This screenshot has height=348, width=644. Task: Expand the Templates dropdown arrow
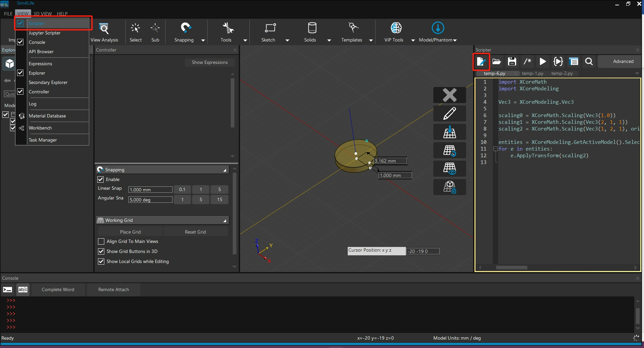point(371,40)
